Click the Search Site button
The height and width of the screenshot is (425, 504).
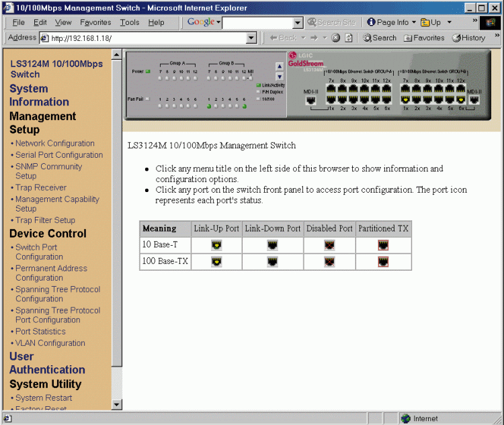point(331,22)
